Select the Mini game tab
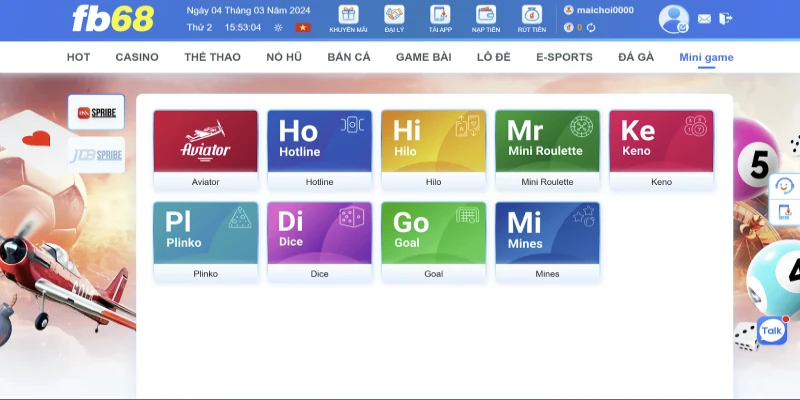 (x=706, y=57)
